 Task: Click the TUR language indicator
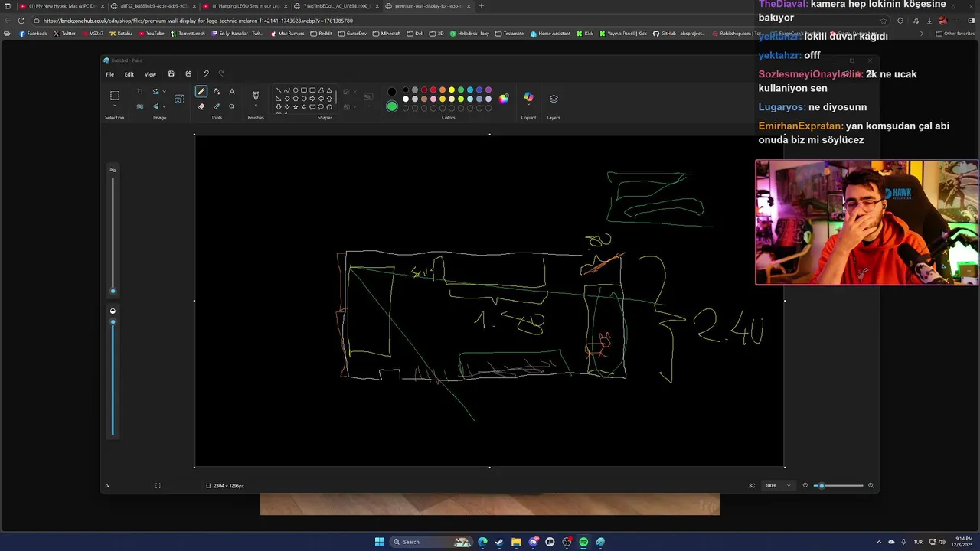pyautogui.click(x=918, y=542)
